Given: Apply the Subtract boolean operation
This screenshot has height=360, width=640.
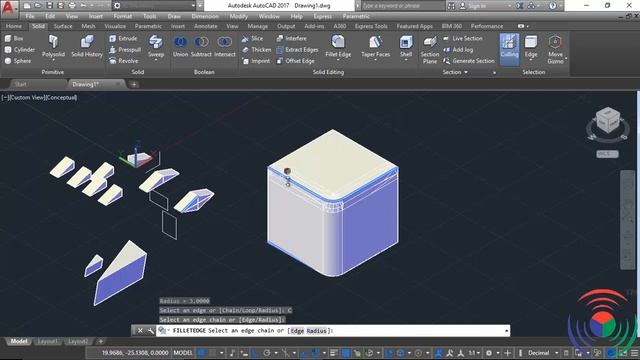Looking at the screenshot, I should pos(201,47).
